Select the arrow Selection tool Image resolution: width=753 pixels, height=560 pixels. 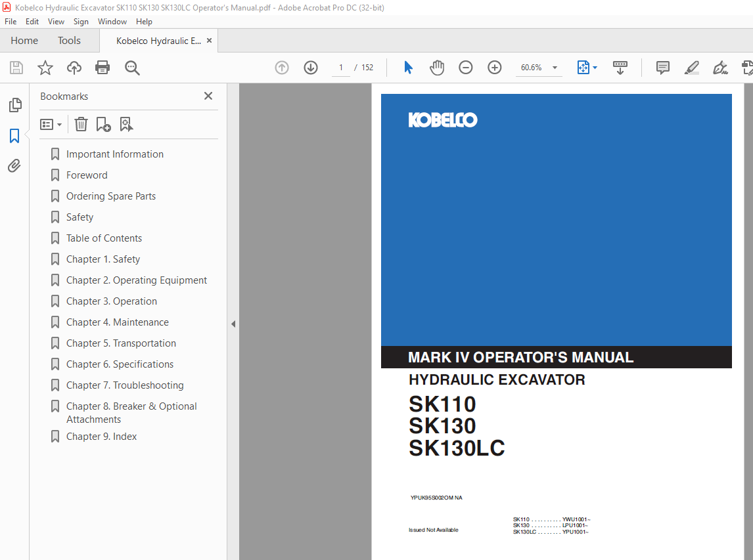tap(408, 68)
